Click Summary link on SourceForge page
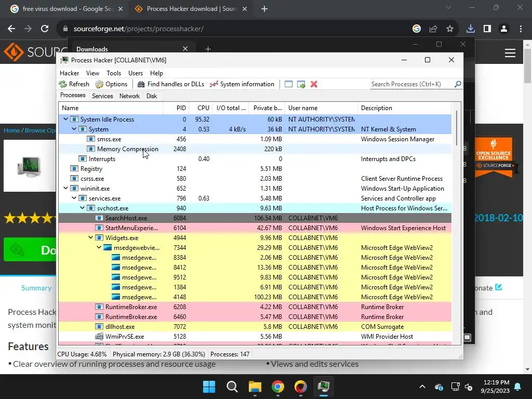532x399 pixels. click(36, 288)
